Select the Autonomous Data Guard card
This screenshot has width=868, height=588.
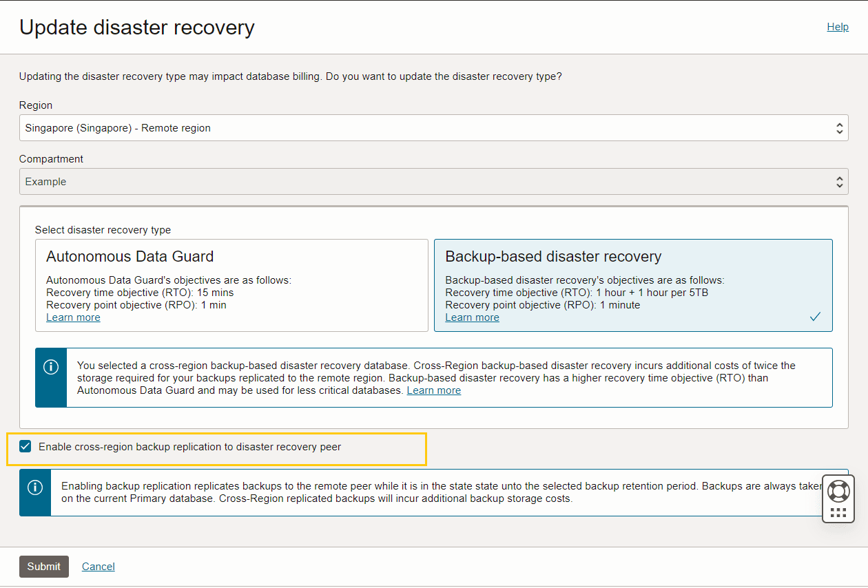tap(231, 285)
